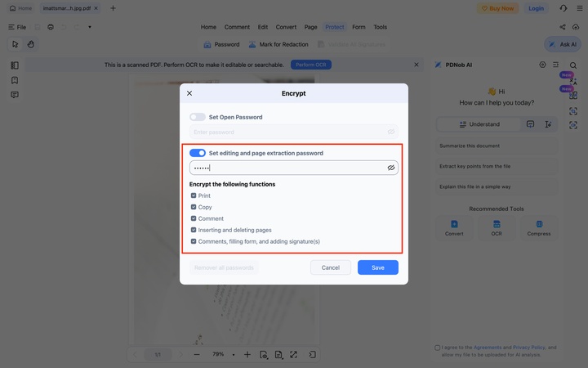Viewport: 588px width, 368px height.
Task: Open the Page menu tab
Action: [x=310, y=27]
